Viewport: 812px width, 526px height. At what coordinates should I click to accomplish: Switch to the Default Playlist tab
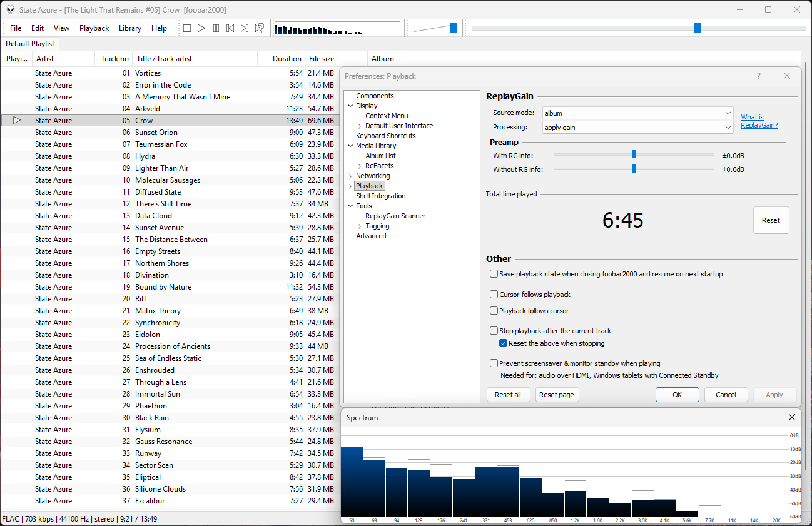pos(30,44)
